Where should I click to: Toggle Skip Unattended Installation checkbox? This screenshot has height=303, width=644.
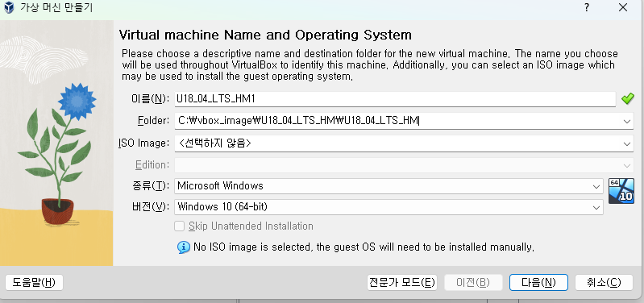[x=179, y=226]
